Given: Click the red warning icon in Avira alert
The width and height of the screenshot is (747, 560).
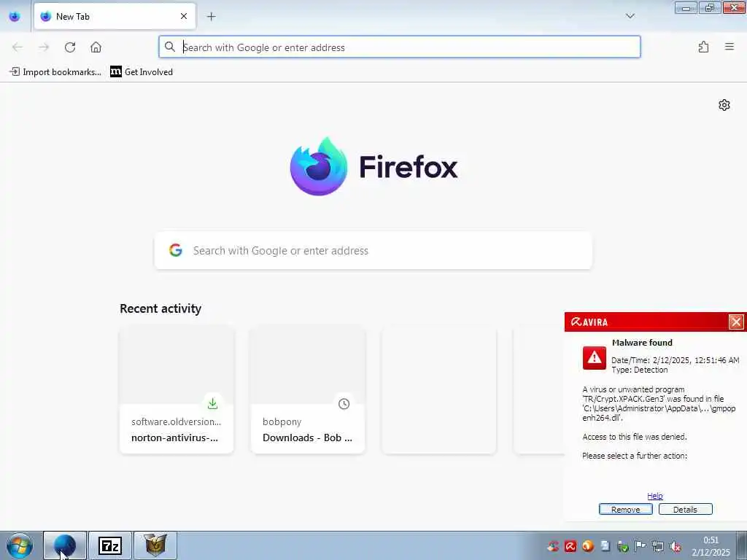Looking at the screenshot, I should 594,357.
